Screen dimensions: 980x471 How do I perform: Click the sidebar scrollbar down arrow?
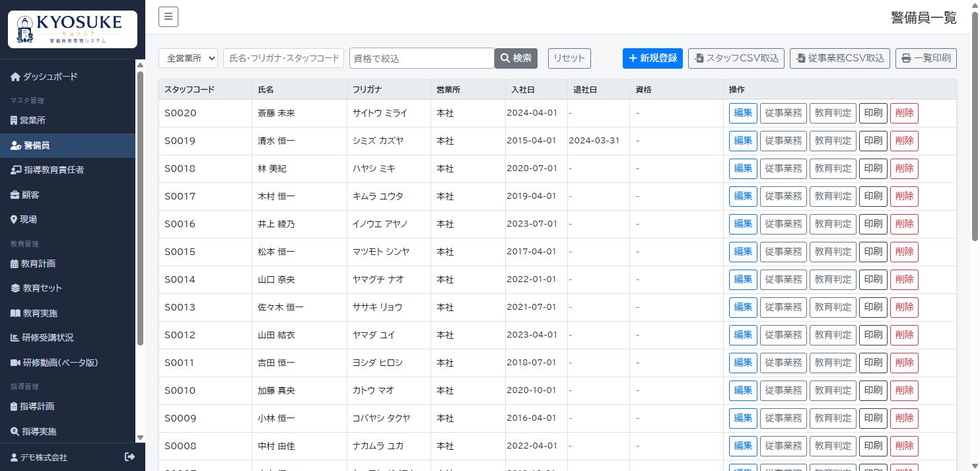(x=140, y=437)
